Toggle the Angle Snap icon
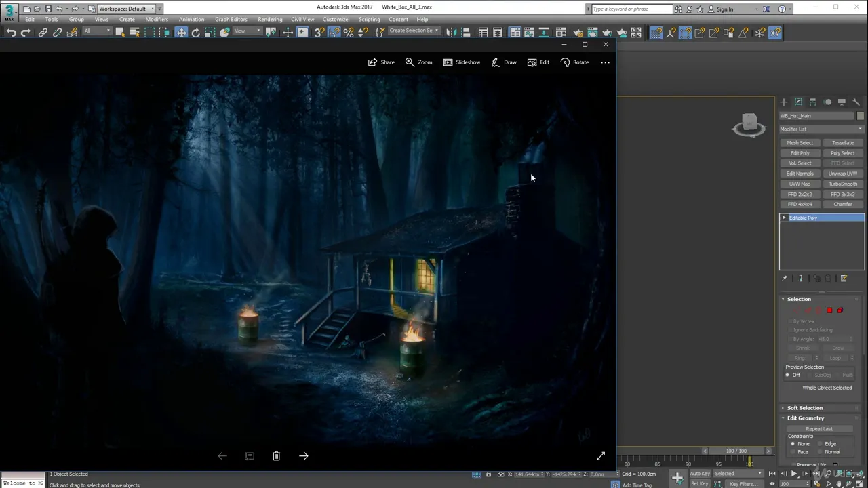Image resolution: width=868 pixels, height=488 pixels. click(334, 33)
